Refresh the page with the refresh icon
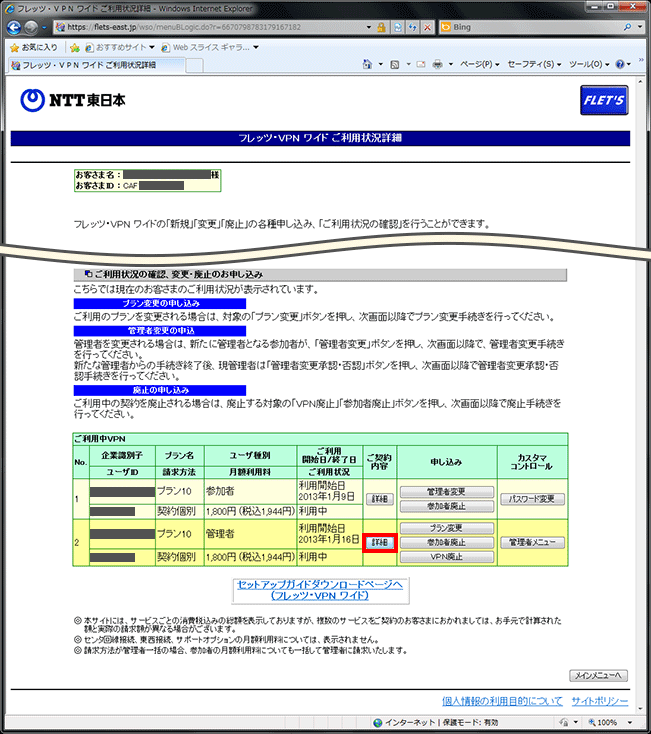This screenshot has width=651, height=734. coord(413,27)
